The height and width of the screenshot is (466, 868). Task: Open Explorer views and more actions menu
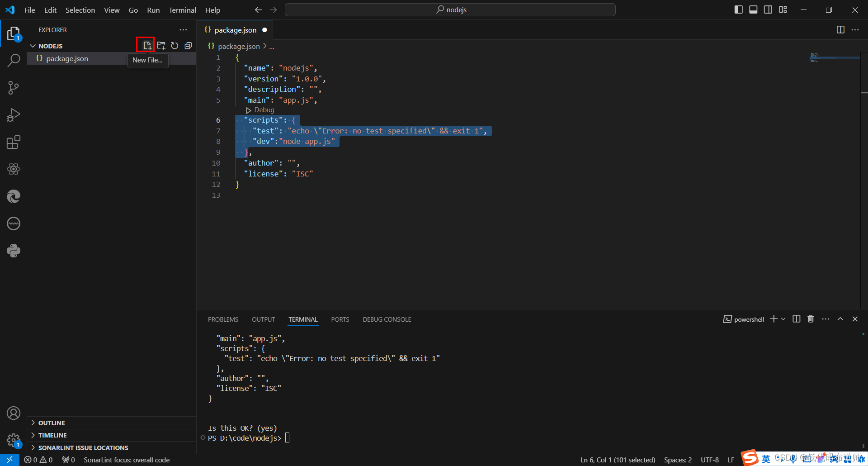click(183, 30)
